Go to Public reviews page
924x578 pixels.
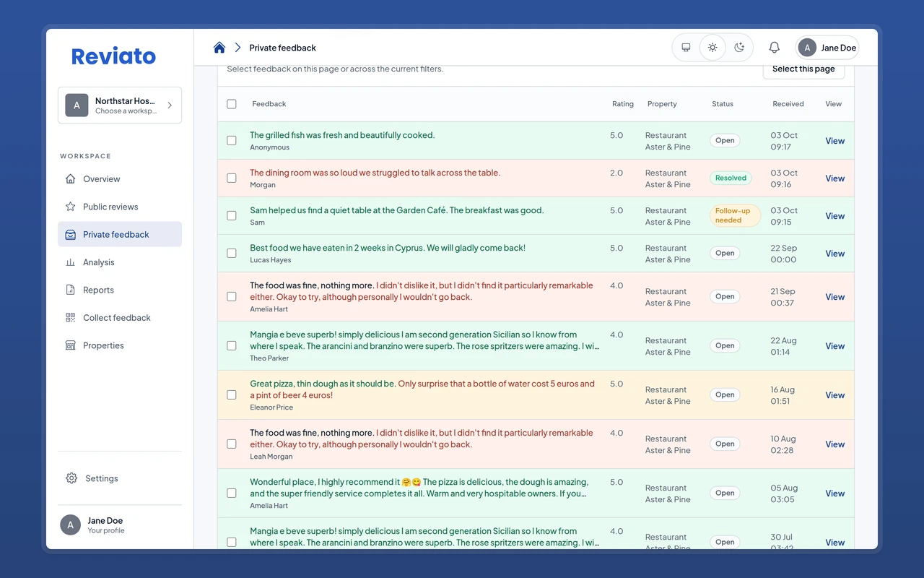pos(120,207)
